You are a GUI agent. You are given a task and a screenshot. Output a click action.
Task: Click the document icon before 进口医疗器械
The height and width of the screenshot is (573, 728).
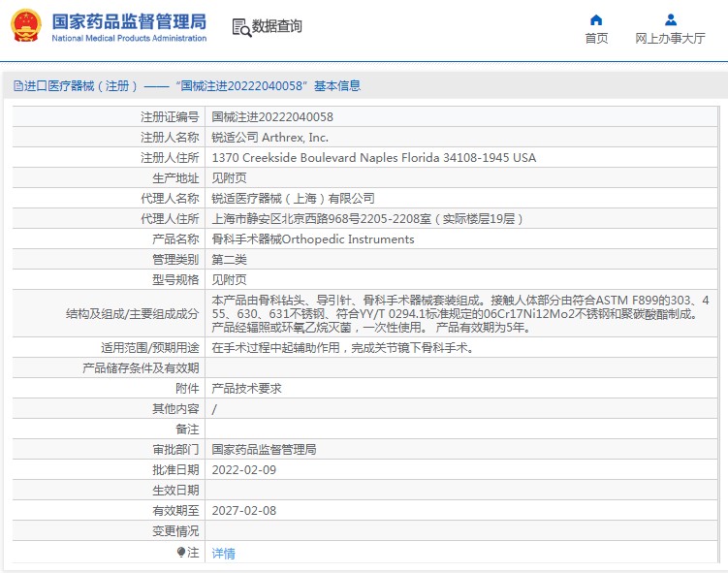pyautogui.click(x=18, y=86)
